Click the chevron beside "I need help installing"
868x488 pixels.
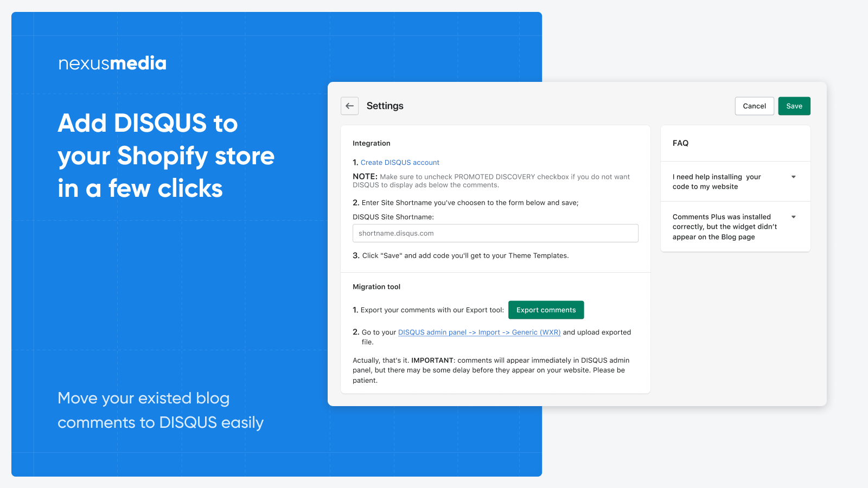pyautogui.click(x=793, y=177)
